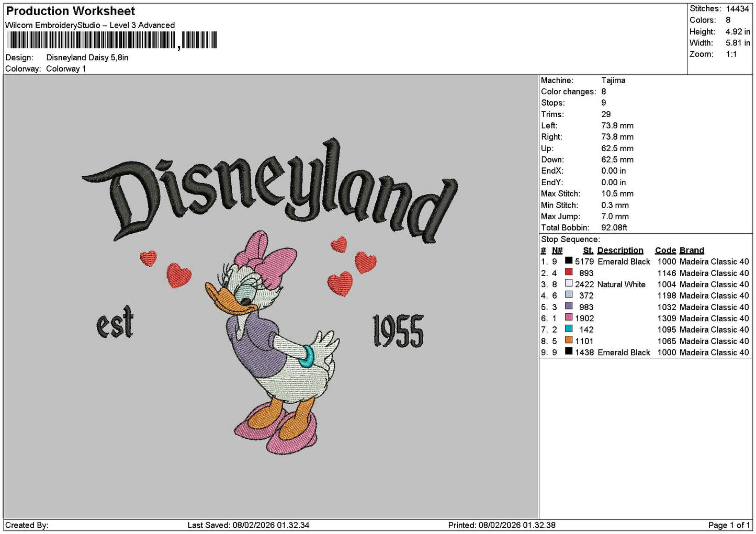Click the Total Bobbin value 92.08ft
Screen dimensions: 756x534
[x=614, y=228]
